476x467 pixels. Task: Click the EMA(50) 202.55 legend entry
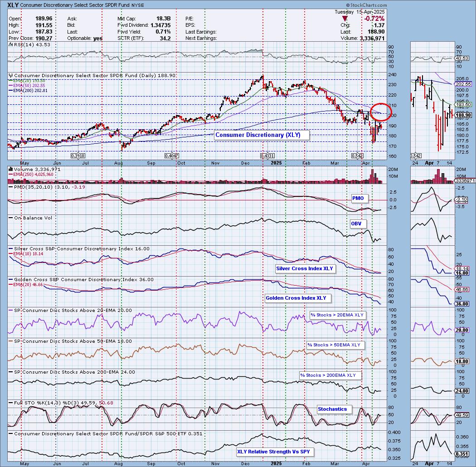point(29,86)
